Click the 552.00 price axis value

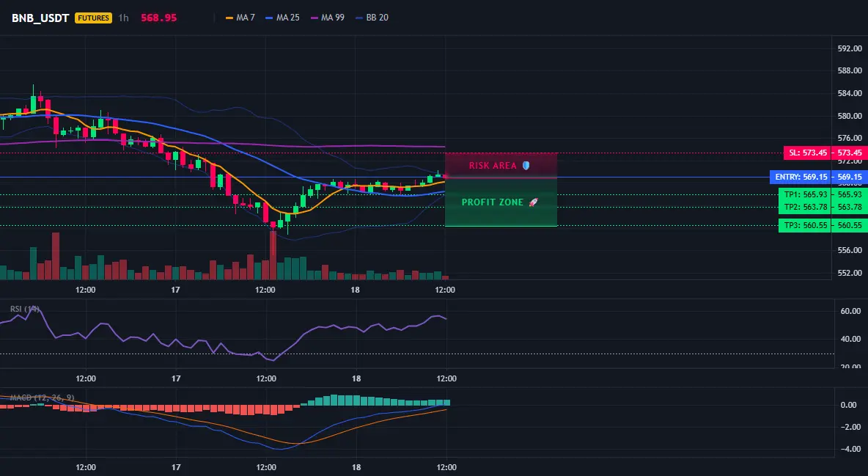click(850, 273)
